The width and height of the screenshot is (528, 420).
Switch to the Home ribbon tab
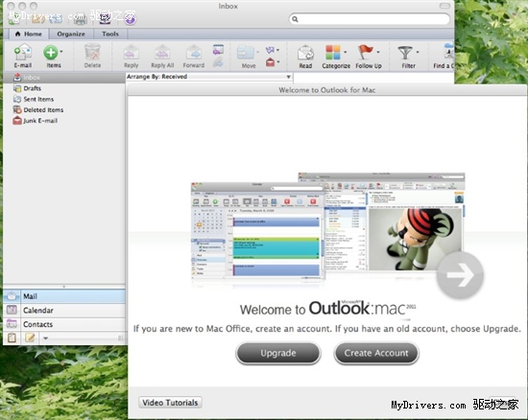[28, 34]
